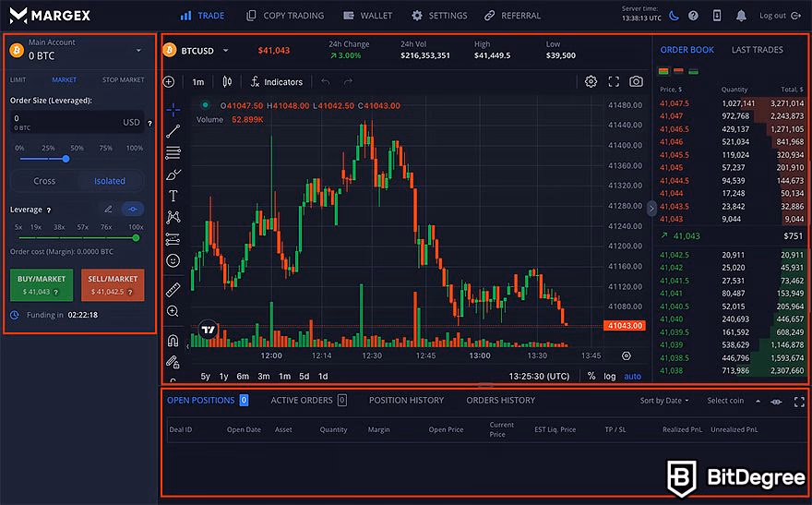The height and width of the screenshot is (505, 812).
Task: Open the REFERRAL page
Action: 513,16
